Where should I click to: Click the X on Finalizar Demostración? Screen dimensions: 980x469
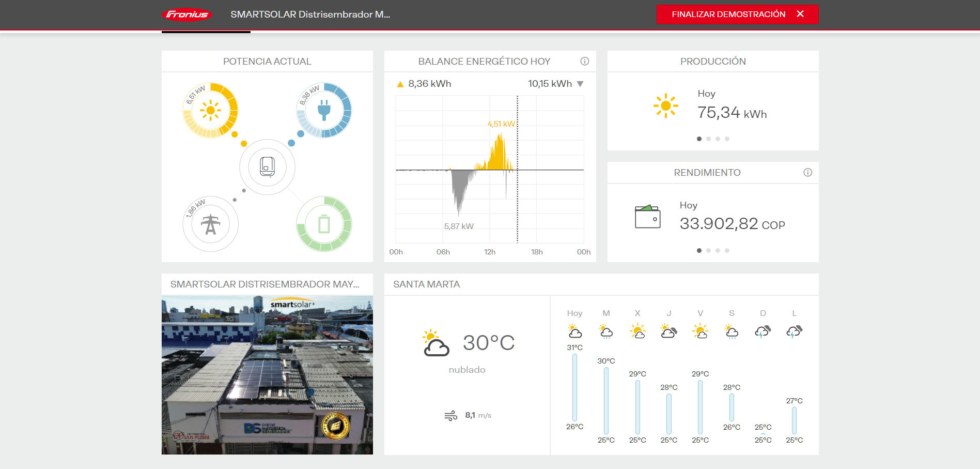tap(800, 14)
